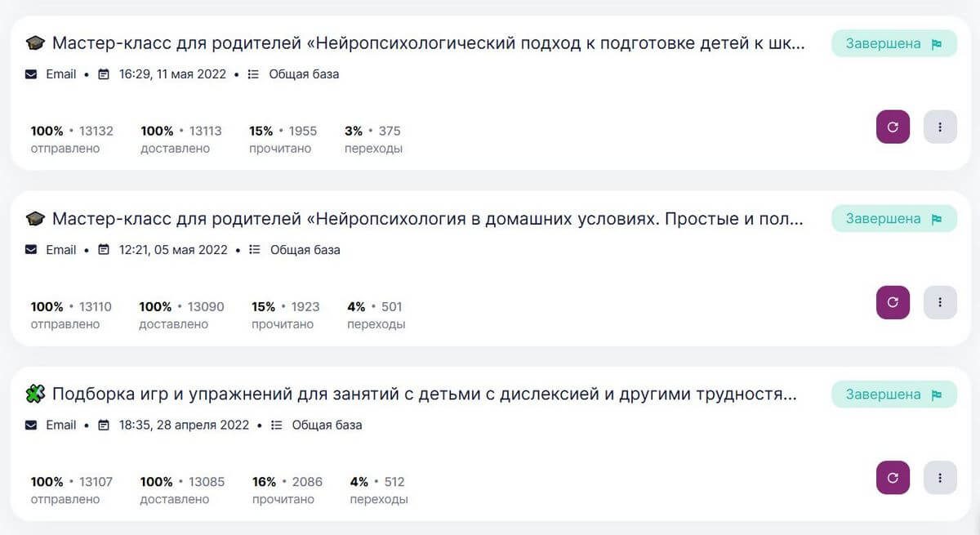The height and width of the screenshot is (535, 980).
Task: Click the 15% • 1955 прочитано statistic
Action: pos(283,139)
